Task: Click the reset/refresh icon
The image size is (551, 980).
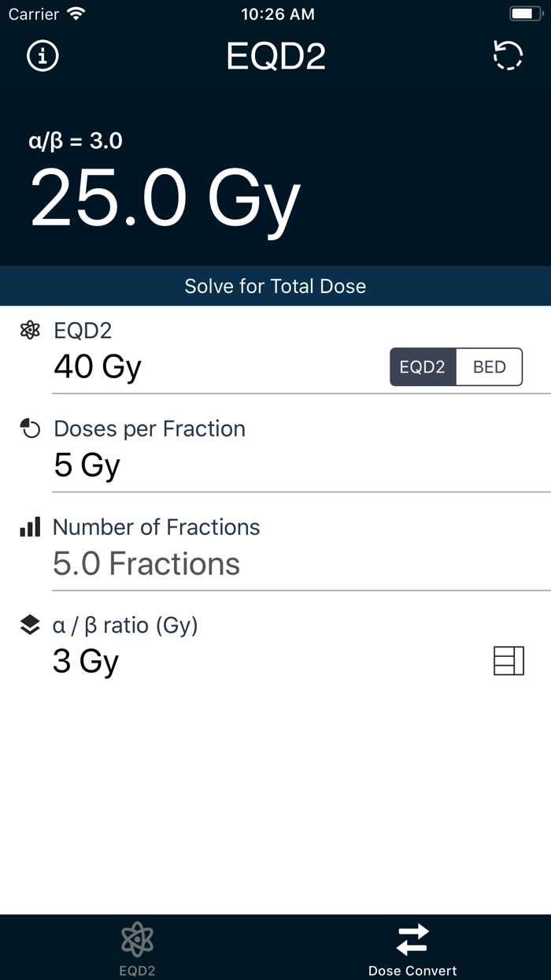Action: [508, 56]
